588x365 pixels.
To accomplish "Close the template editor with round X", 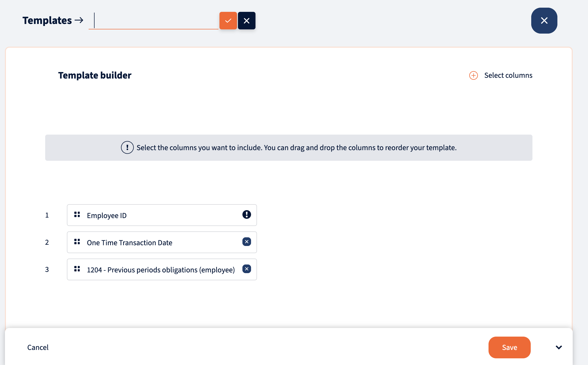I will tap(544, 20).
